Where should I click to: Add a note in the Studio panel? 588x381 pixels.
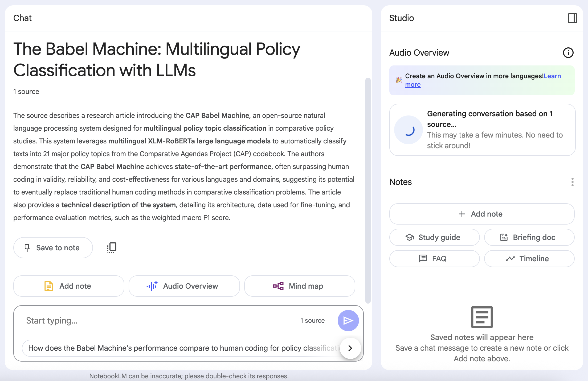coord(482,214)
